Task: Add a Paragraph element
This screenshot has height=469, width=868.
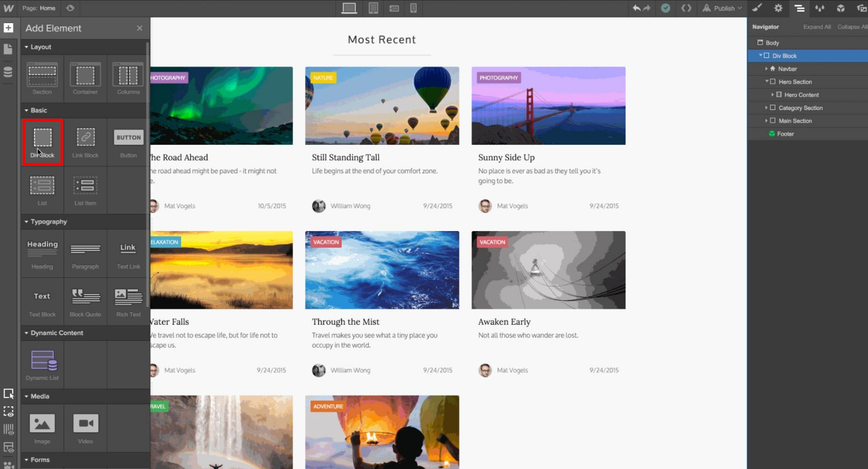Action: coord(85,254)
